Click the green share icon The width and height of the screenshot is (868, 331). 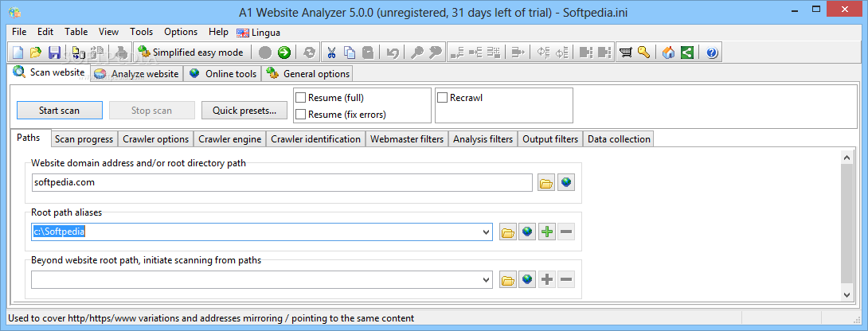click(x=687, y=53)
